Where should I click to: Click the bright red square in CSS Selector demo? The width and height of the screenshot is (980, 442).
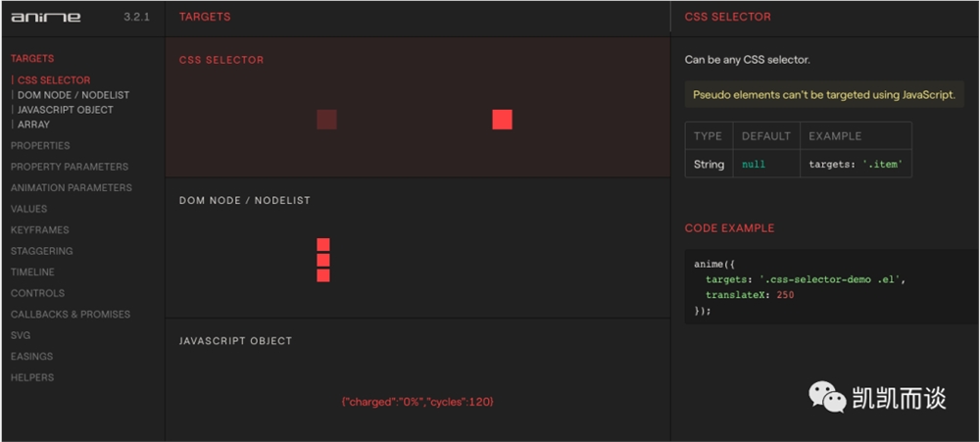502,120
